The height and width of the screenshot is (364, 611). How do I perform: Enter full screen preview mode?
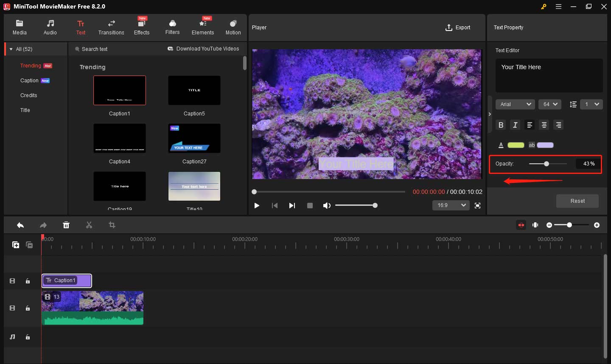477,205
